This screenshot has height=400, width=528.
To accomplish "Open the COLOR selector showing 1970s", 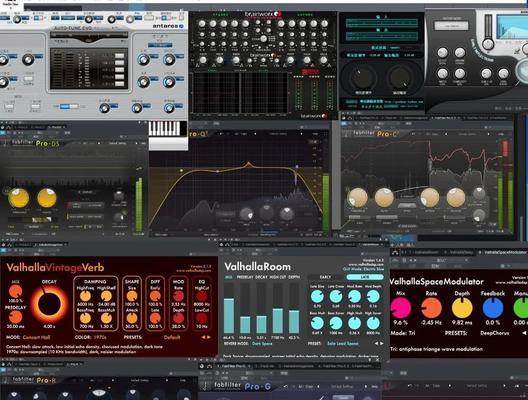I will click(100, 337).
